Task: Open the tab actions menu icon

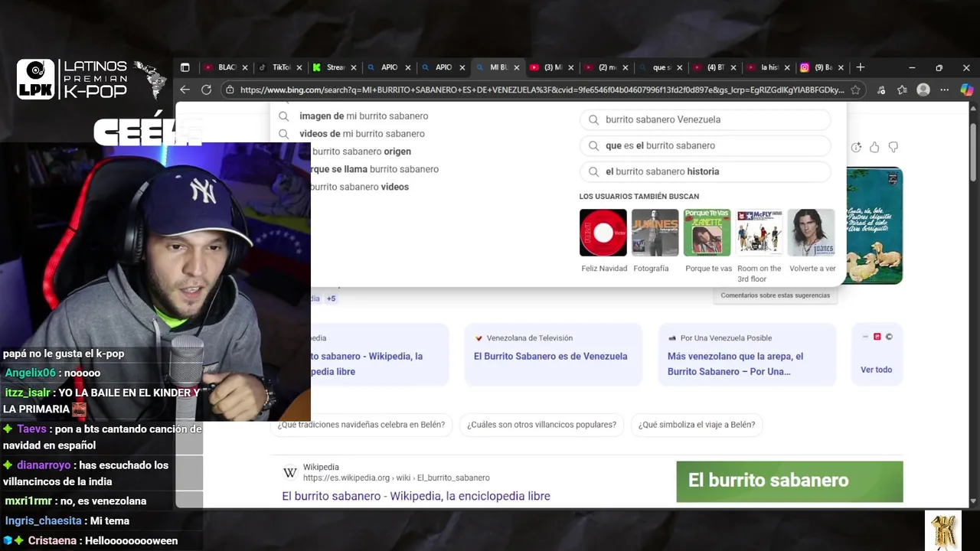Action: click(x=185, y=67)
